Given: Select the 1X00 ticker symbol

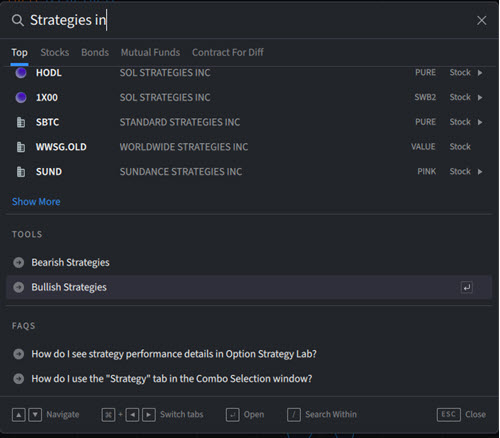Looking at the screenshot, I should click(x=47, y=97).
